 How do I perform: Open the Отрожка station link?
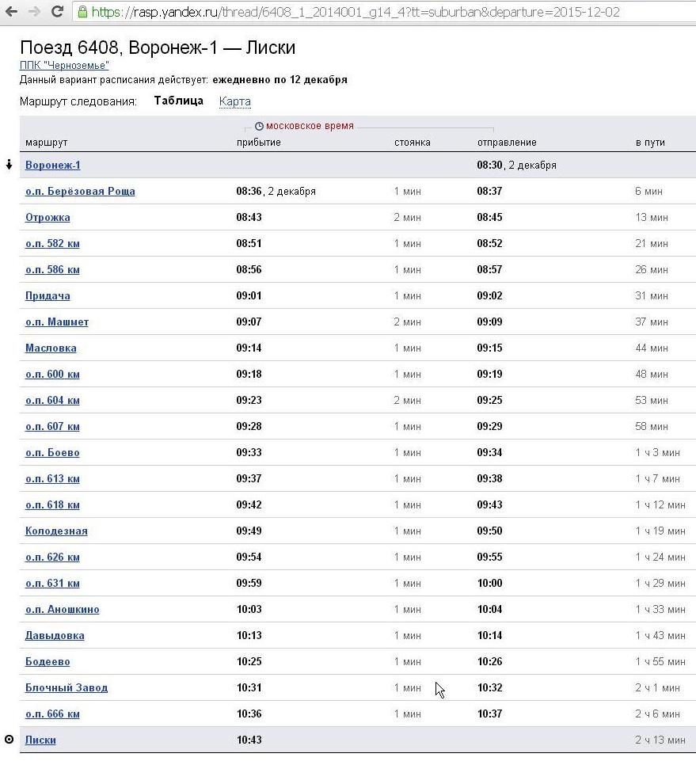pos(48,217)
